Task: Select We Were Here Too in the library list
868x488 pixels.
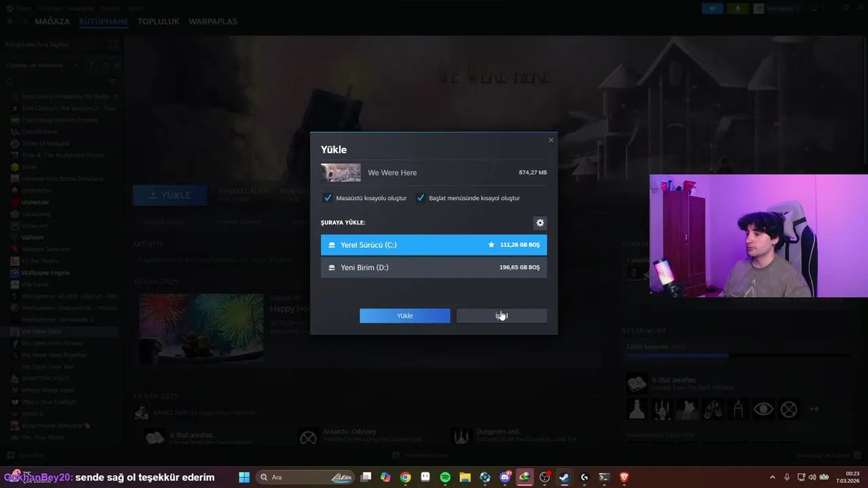Action: pyautogui.click(x=47, y=367)
